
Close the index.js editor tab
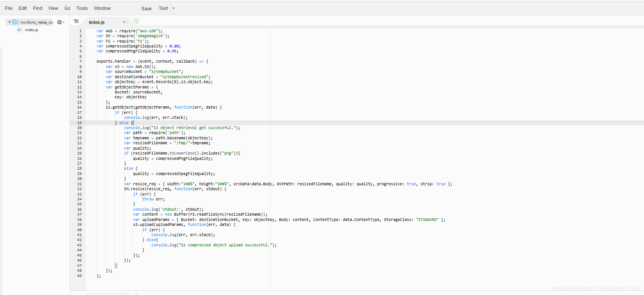click(x=124, y=22)
